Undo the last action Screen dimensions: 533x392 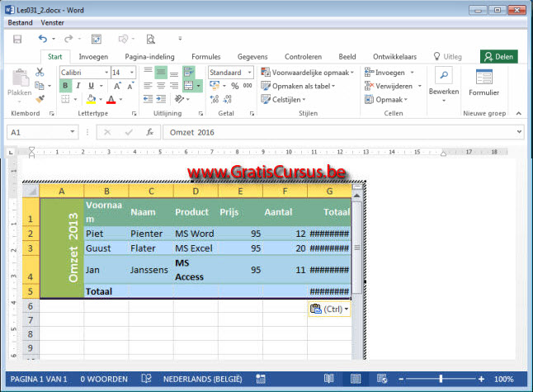42,39
